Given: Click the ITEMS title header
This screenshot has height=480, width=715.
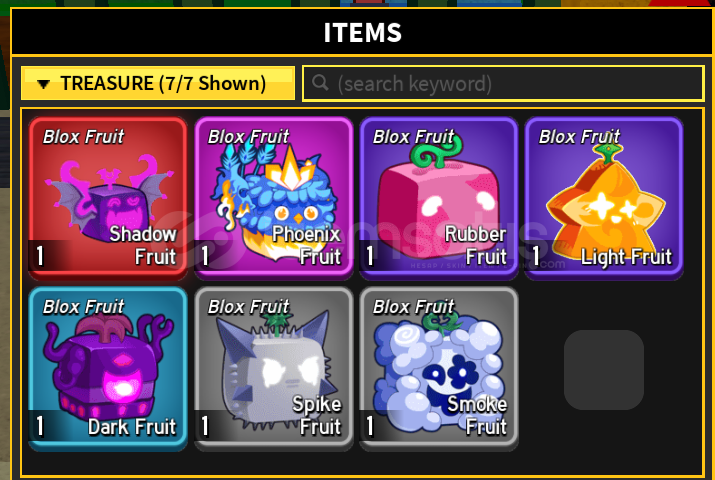Looking at the screenshot, I should (x=363, y=32).
